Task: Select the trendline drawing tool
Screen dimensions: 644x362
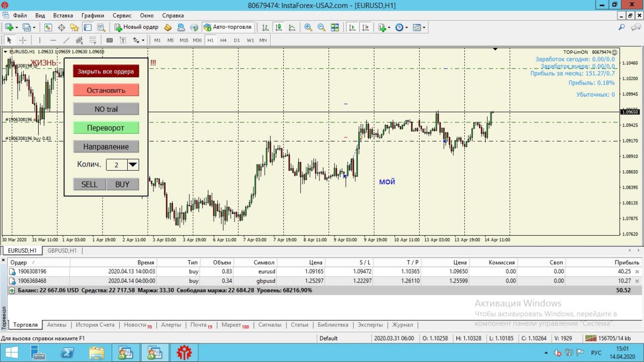Action: coord(66,40)
